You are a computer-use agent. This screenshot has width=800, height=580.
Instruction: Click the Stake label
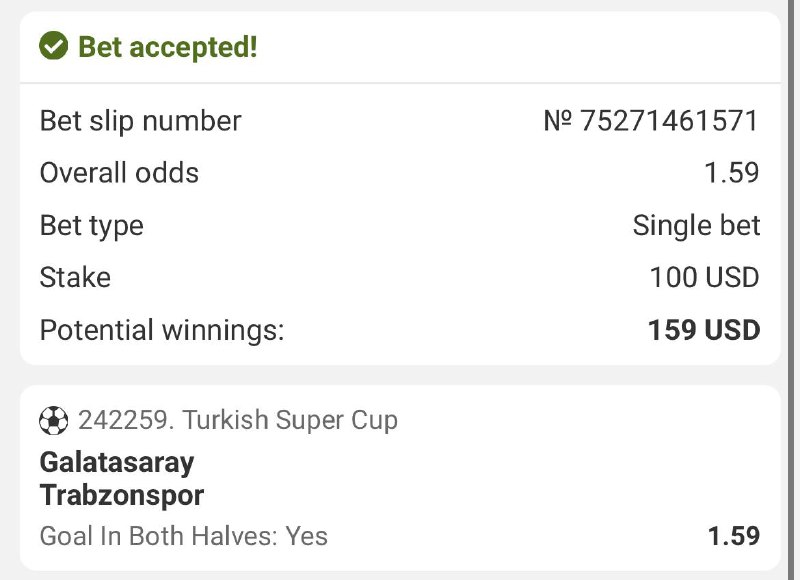click(75, 277)
